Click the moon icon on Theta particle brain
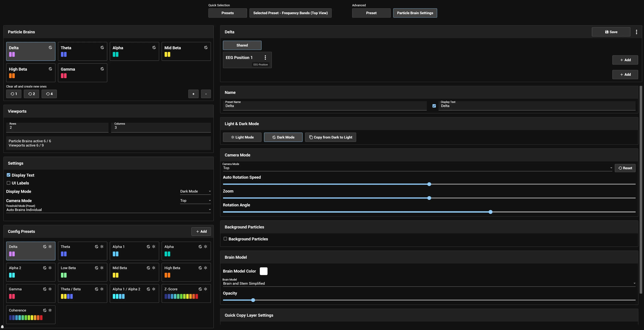 [x=102, y=47]
